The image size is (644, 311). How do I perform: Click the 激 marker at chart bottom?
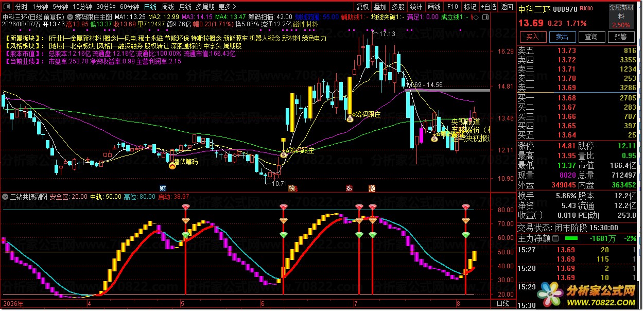(x=372, y=188)
